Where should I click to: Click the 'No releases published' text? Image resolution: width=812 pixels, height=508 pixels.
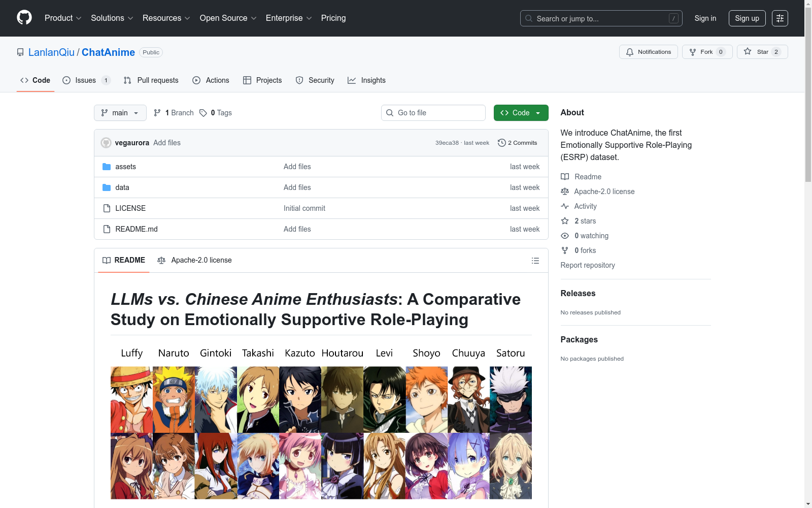591,312
